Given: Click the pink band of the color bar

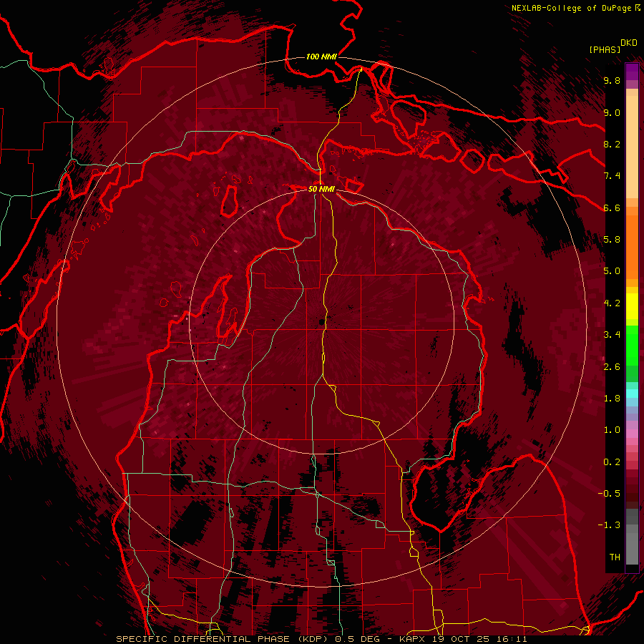Looking at the screenshot, I should pos(632,434).
